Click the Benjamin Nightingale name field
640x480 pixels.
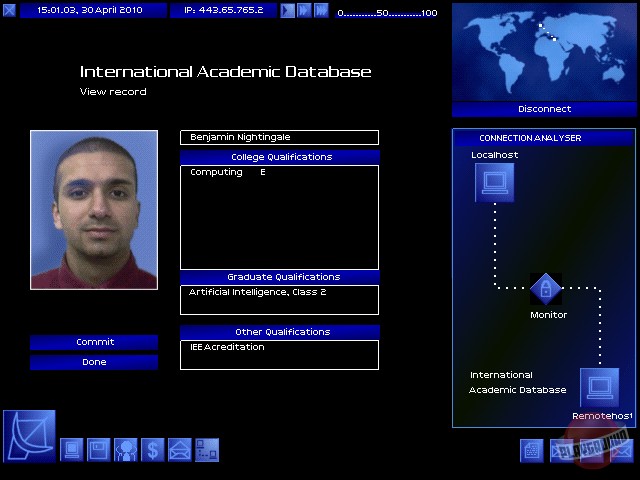click(279, 137)
